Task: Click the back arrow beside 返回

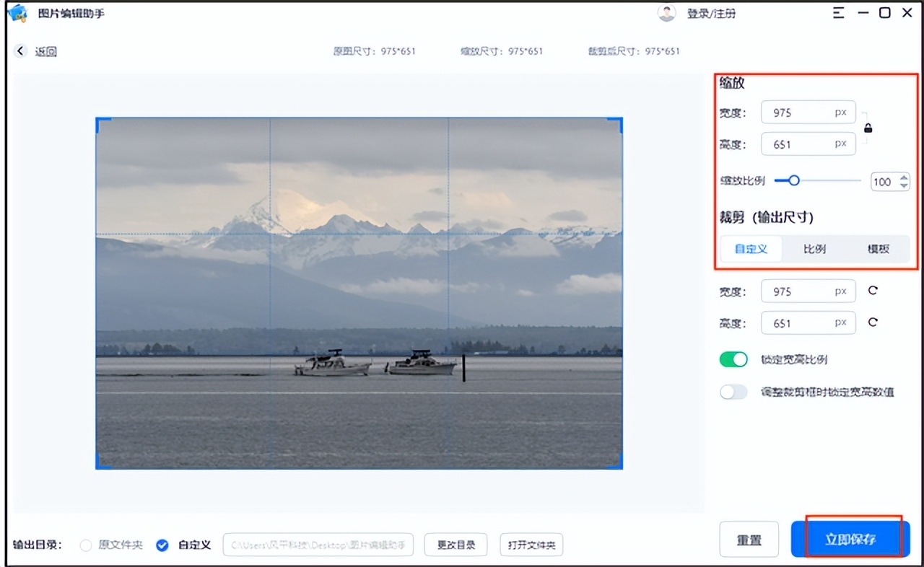Action: tap(20, 51)
